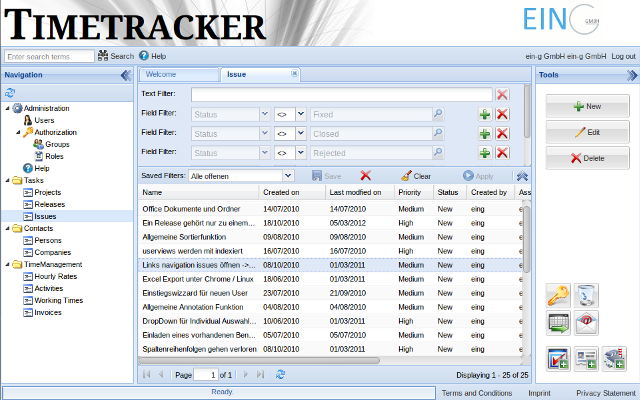Click the email envelope icon in Tools
640x400 pixels.
tap(587, 323)
